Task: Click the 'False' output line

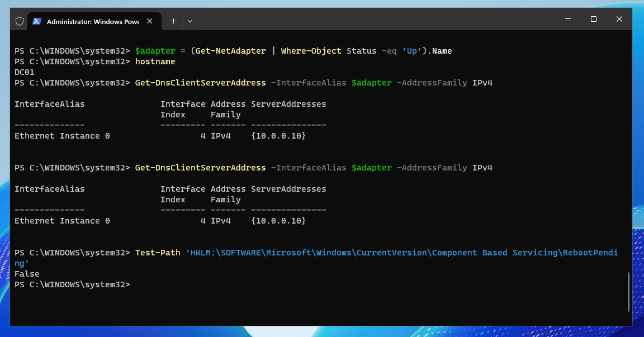Action: (27, 274)
